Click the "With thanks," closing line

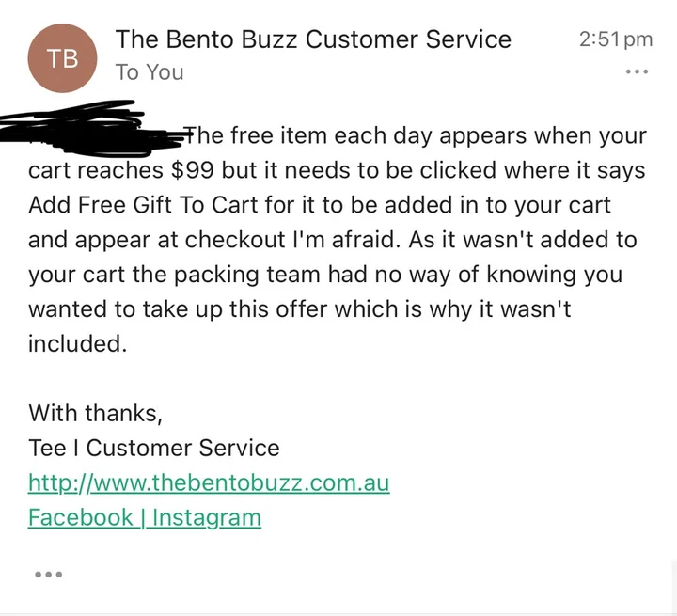[96, 413]
